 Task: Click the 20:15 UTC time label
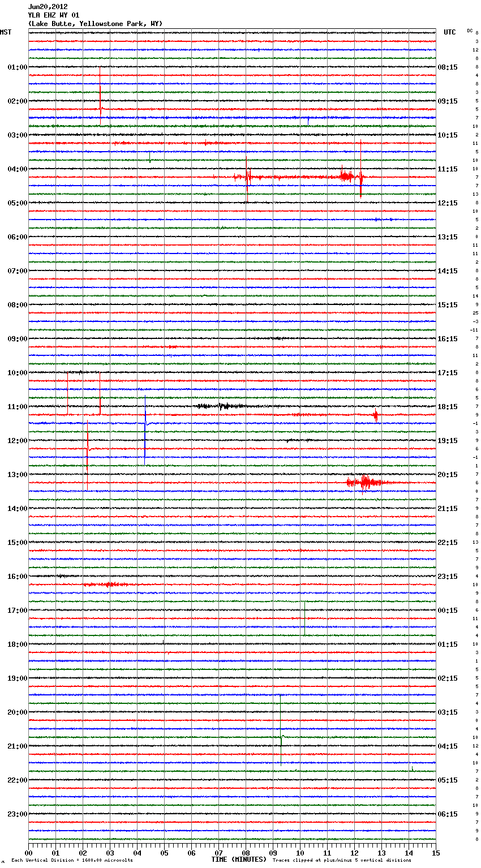[x=448, y=475]
